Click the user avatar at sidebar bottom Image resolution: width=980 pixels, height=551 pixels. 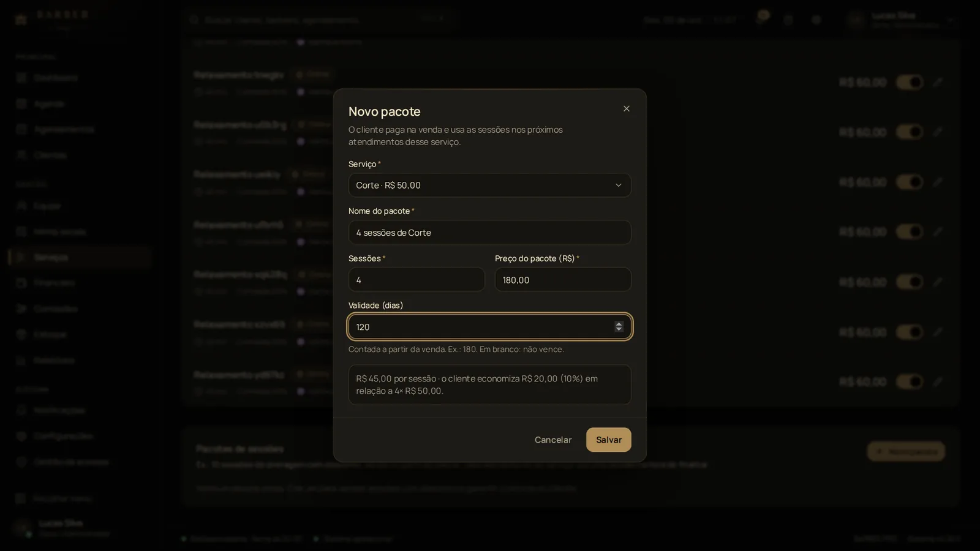[22, 528]
